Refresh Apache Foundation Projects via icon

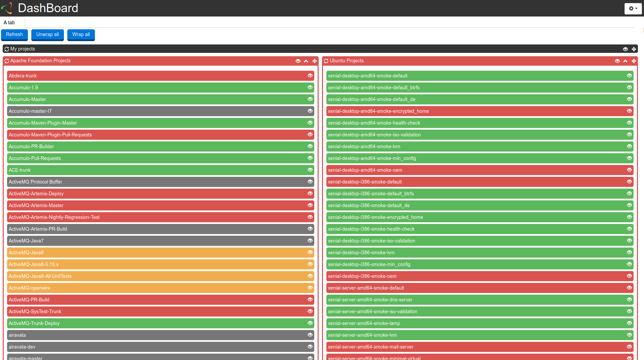7,61
